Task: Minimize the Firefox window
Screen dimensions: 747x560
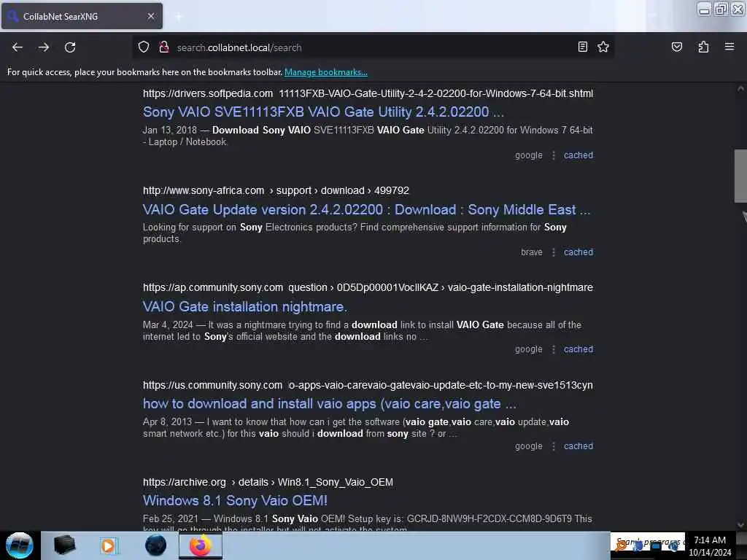Action: (x=704, y=9)
